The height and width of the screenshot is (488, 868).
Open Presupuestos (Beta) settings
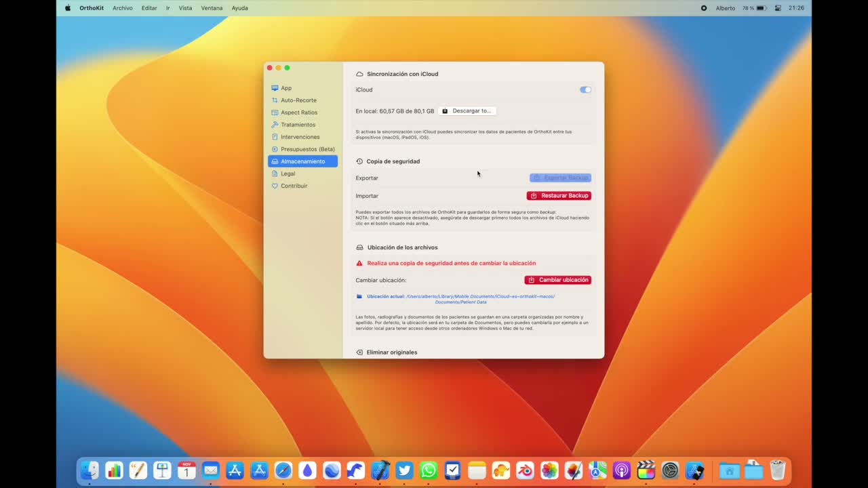pos(302,149)
